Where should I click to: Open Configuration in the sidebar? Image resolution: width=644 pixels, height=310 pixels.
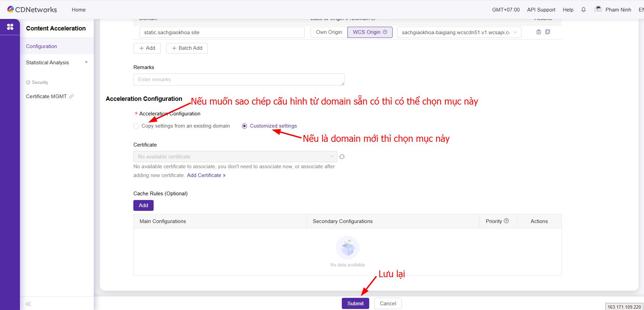tap(41, 46)
